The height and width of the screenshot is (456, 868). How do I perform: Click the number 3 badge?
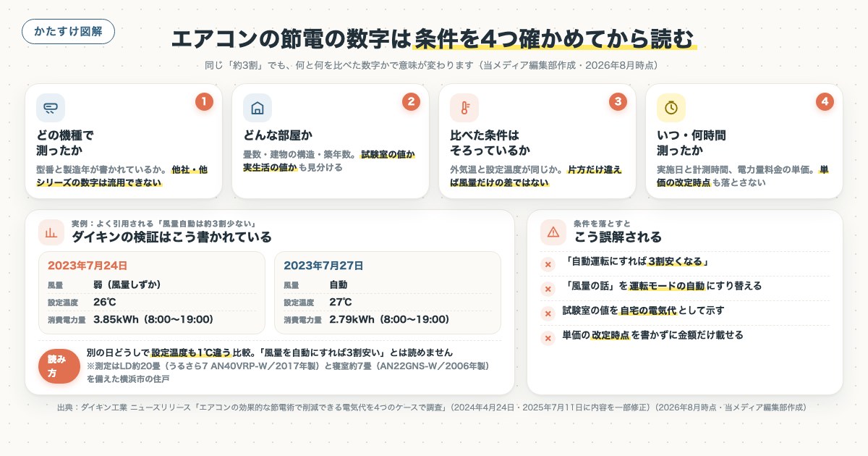(618, 102)
